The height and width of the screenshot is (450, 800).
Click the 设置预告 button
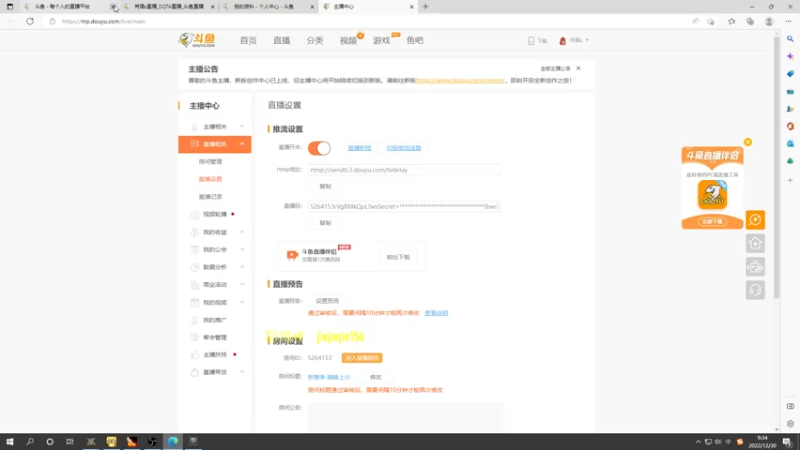tap(327, 301)
